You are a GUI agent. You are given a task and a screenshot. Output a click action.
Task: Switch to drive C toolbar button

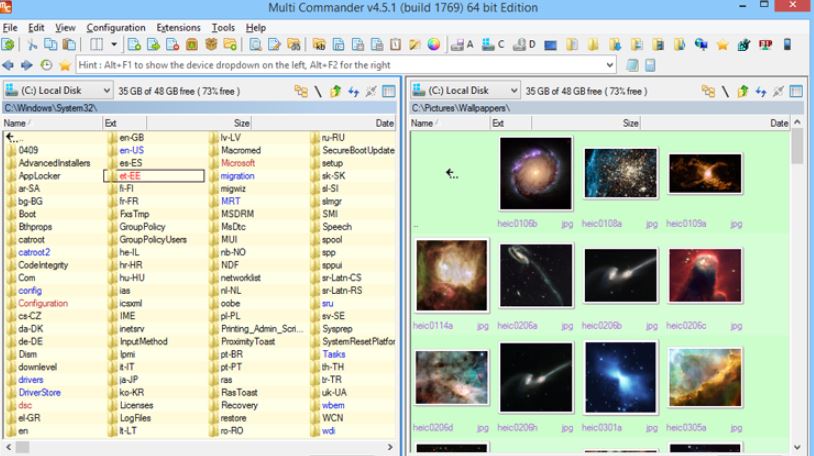pos(493,45)
